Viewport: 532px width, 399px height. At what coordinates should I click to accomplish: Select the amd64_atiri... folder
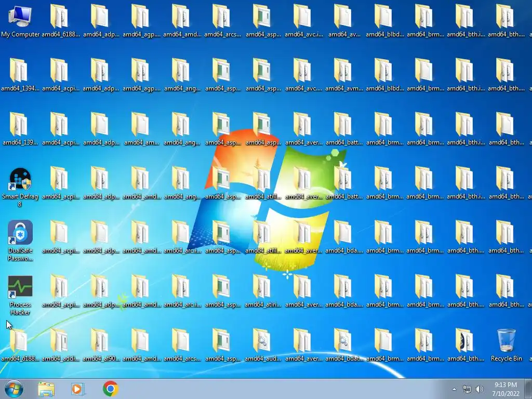(x=263, y=291)
